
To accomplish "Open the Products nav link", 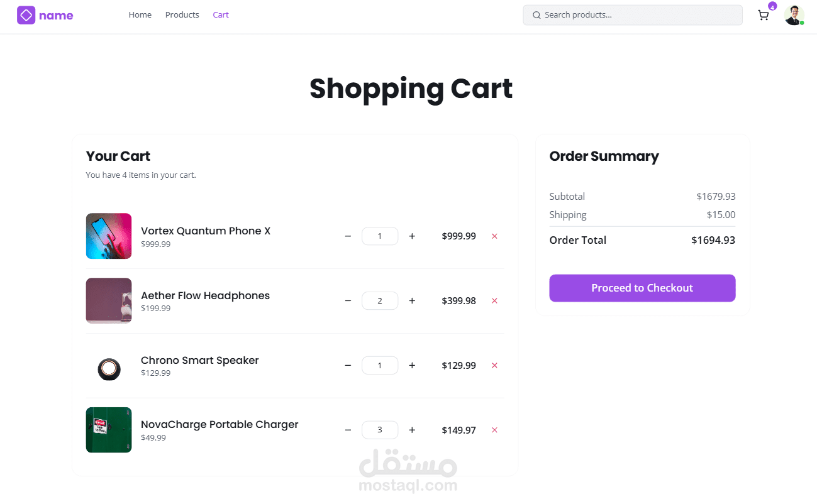I will point(182,15).
